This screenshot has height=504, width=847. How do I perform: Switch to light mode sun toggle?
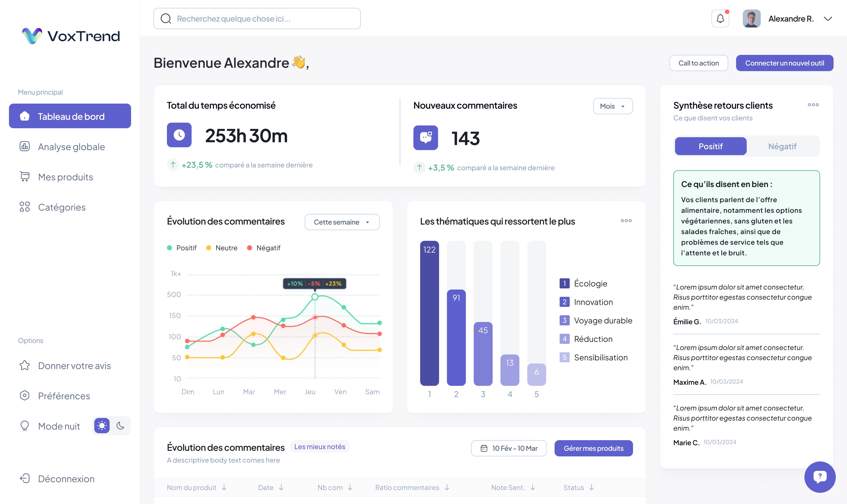[x=102, y=426]
